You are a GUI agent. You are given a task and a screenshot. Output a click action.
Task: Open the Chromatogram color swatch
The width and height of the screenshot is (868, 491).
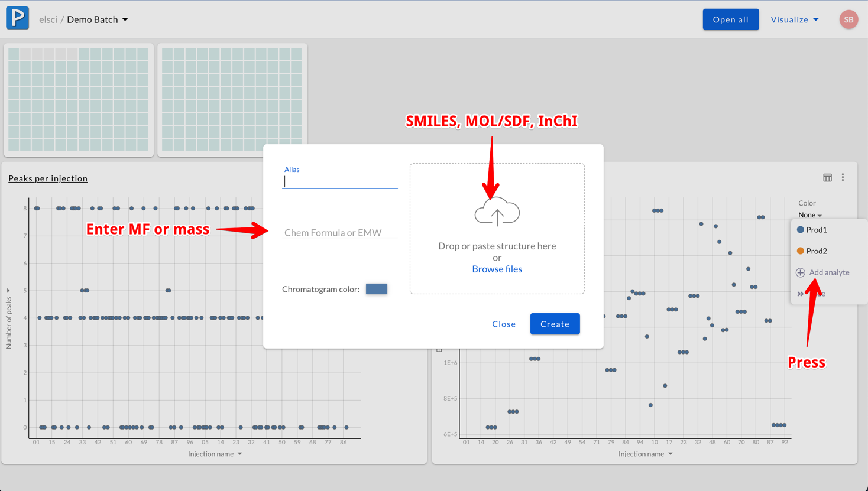click(377, 289)
